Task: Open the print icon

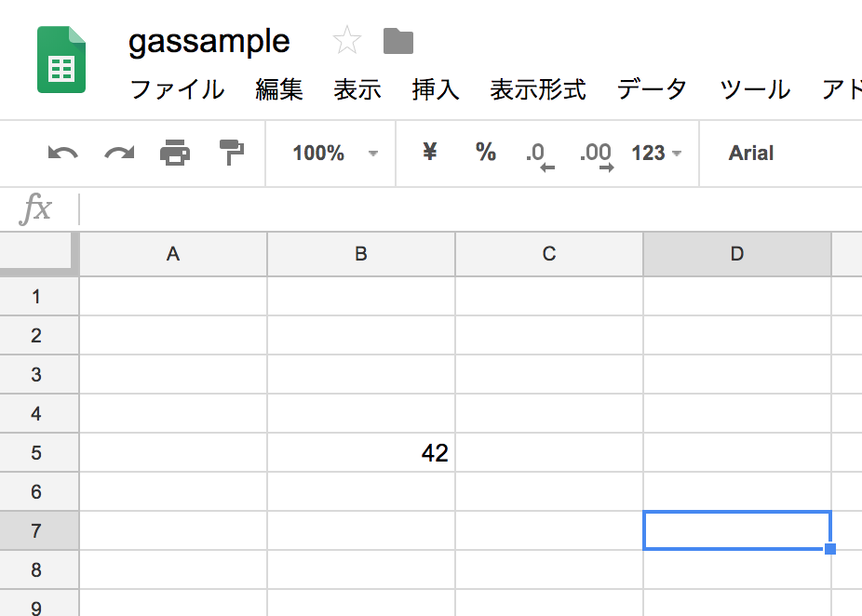Action: 175,154
